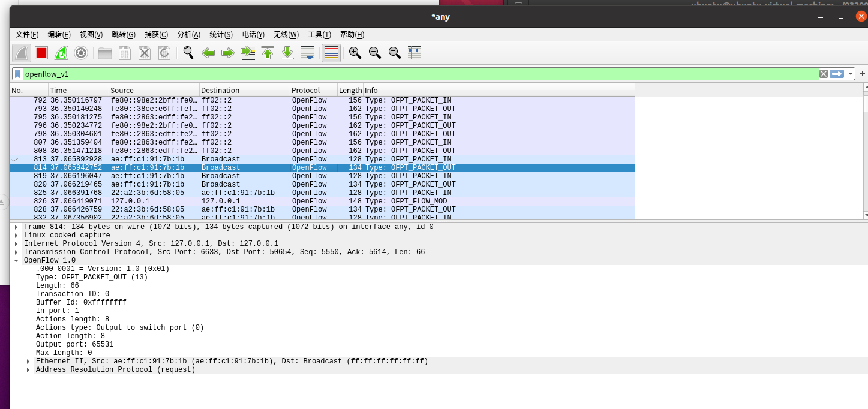
Task: Close the capture file
Action: [x=145, y=53]
